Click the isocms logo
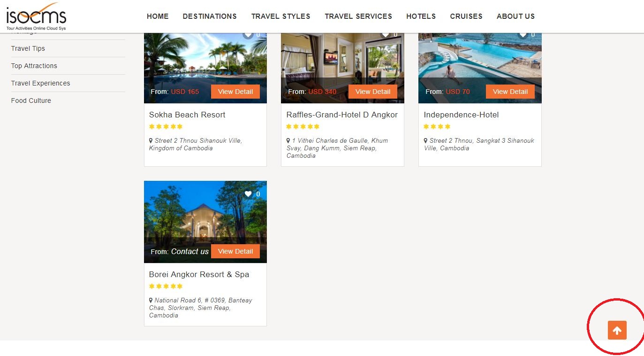Image resolution: width=644 pixels, height=356 pixels. coord(36,16)
